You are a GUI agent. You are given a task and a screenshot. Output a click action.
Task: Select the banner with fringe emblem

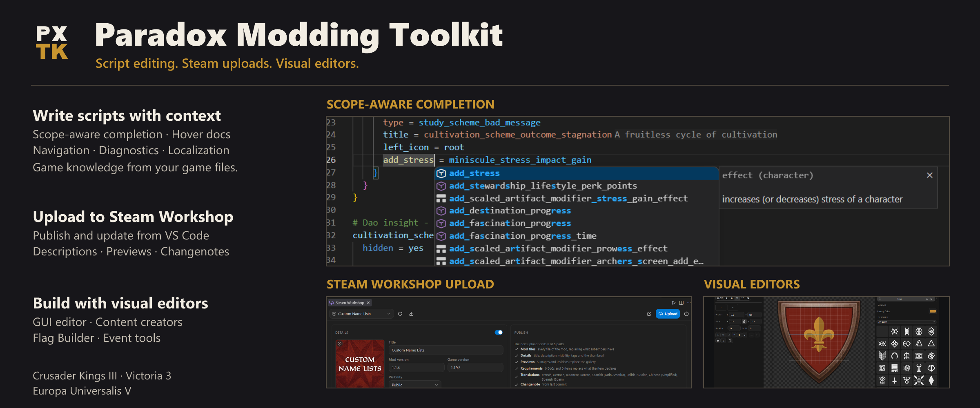[x=894, y=368]
